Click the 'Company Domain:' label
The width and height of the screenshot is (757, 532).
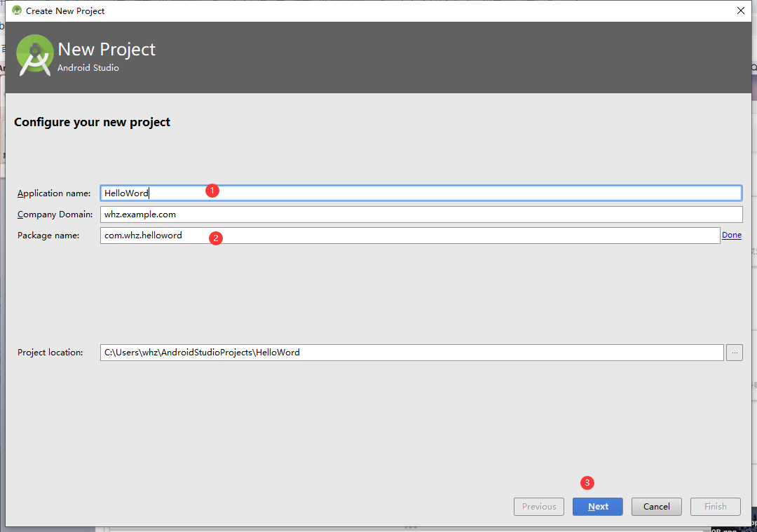pos(55,214)
